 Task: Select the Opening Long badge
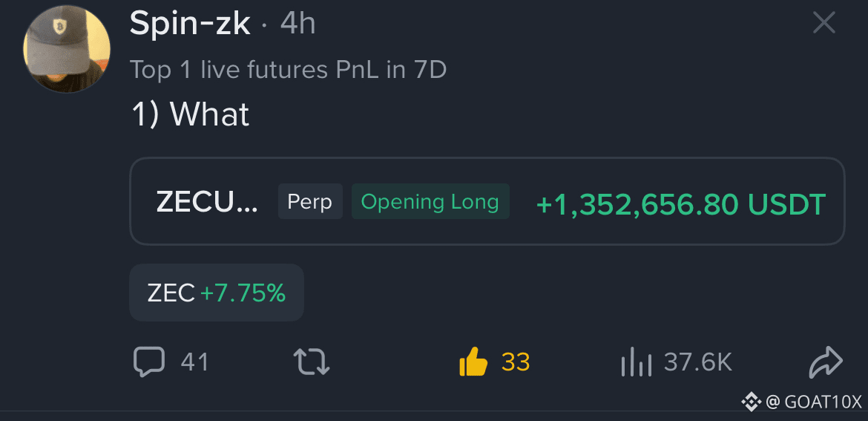pos(430,202)
